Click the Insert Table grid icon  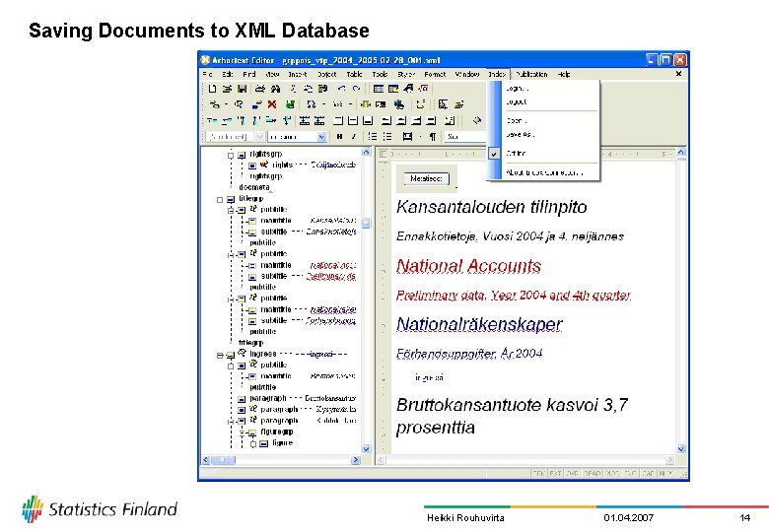379,89
